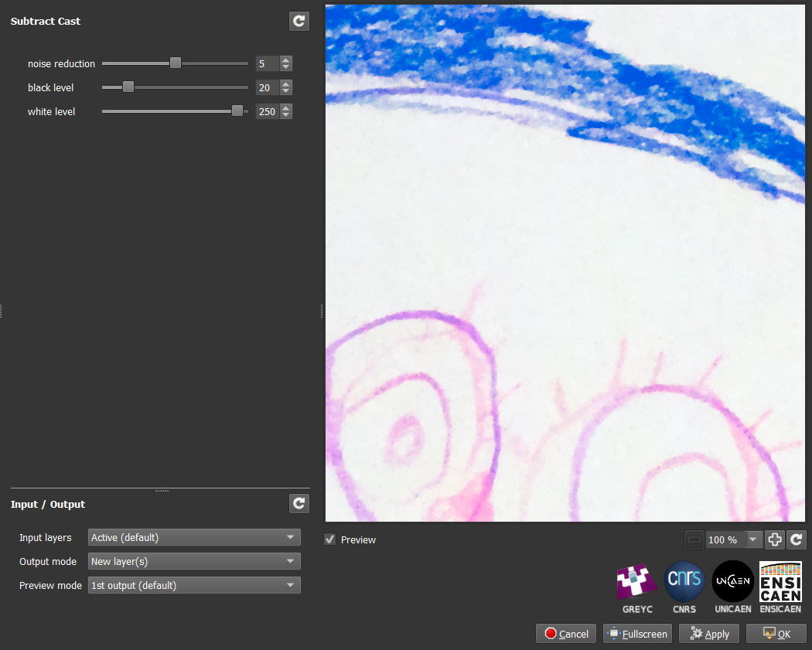Toggle the Preview checkbox
The image size is (812, 650).
330,539
